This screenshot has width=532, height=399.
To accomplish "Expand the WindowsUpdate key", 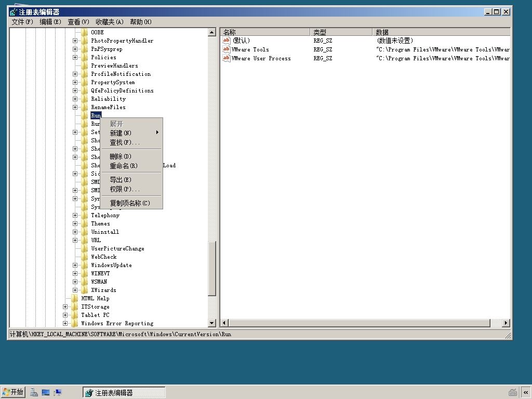I will [x=75, y=265].
